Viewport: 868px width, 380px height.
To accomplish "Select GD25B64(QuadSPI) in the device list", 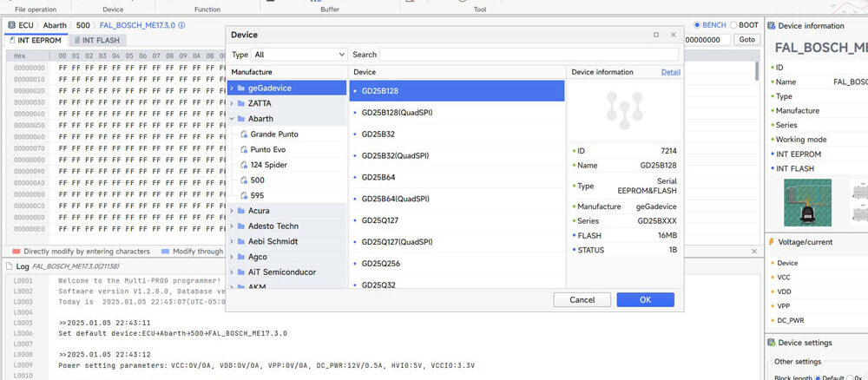I will [457, 199].
